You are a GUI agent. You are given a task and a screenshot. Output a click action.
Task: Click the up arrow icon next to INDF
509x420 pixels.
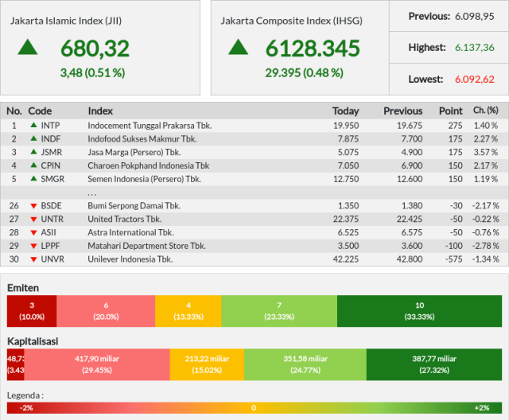tap(33, 138)
